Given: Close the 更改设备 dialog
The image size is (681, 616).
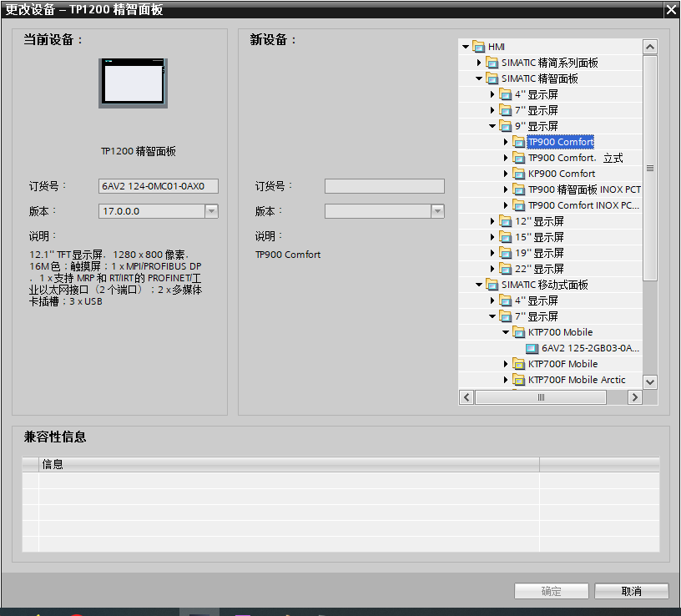Looking at the screenshot, I should (x=671, y=10).
